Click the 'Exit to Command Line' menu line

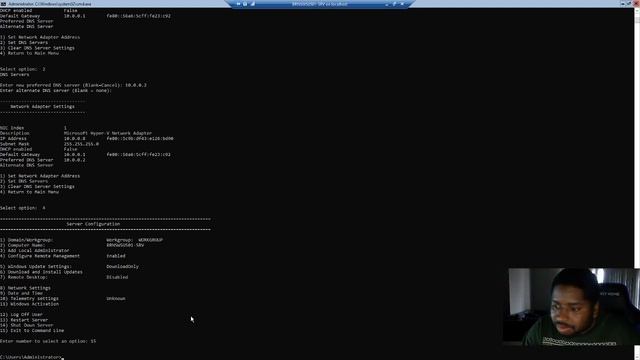coord(32,331)
